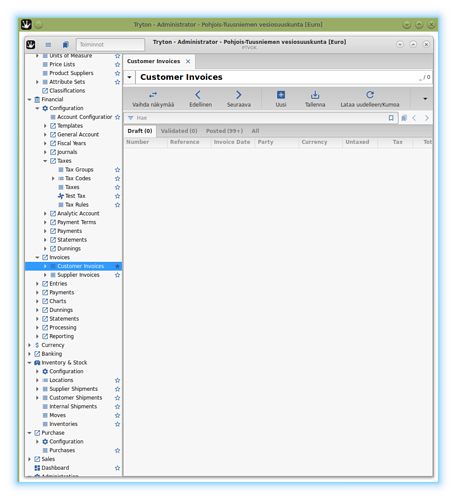Open the Purchases list entry
Image resolution: width=456 pixels, height=500 pixels.
62,450
